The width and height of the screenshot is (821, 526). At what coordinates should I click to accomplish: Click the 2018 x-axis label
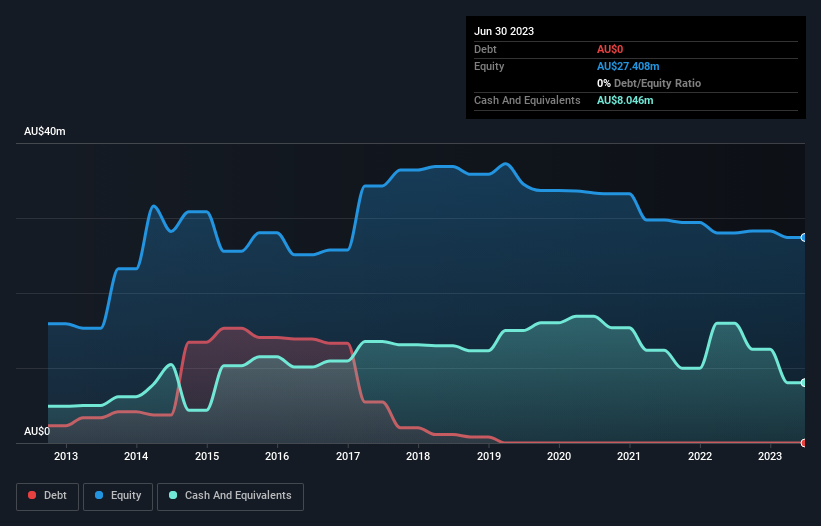418,456
